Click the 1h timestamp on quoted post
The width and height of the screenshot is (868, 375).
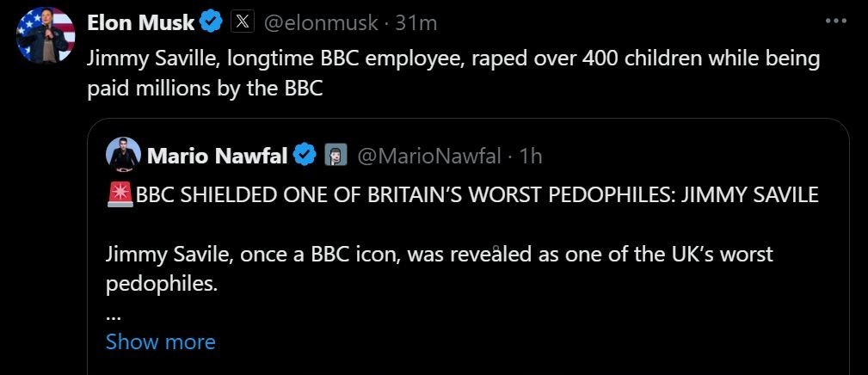click(532, 156)
